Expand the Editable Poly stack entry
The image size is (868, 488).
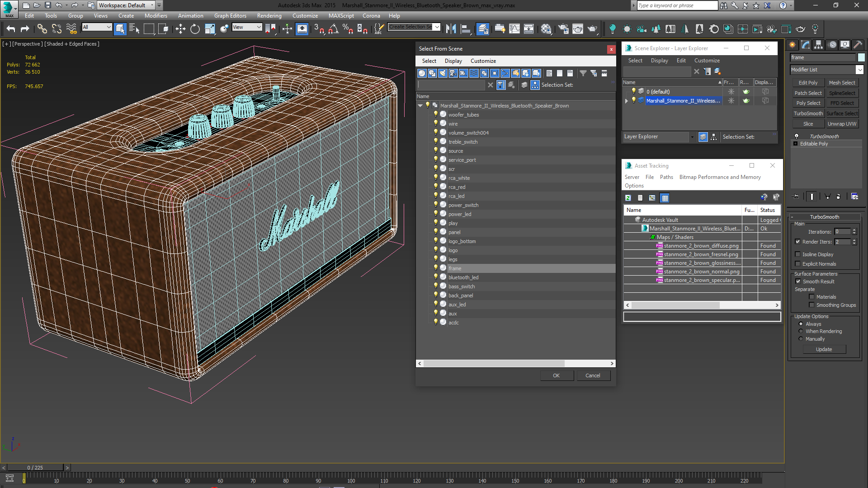pos(796,144)
